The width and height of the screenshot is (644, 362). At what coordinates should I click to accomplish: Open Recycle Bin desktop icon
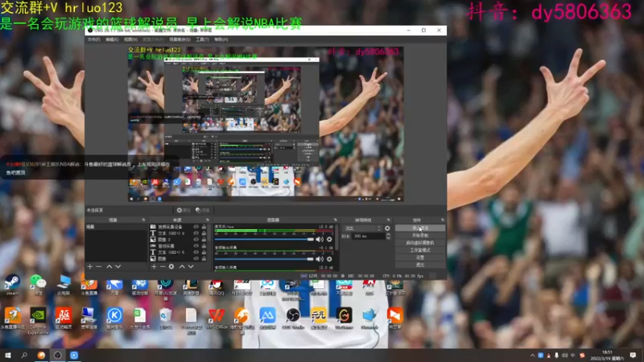coord(165,319)
